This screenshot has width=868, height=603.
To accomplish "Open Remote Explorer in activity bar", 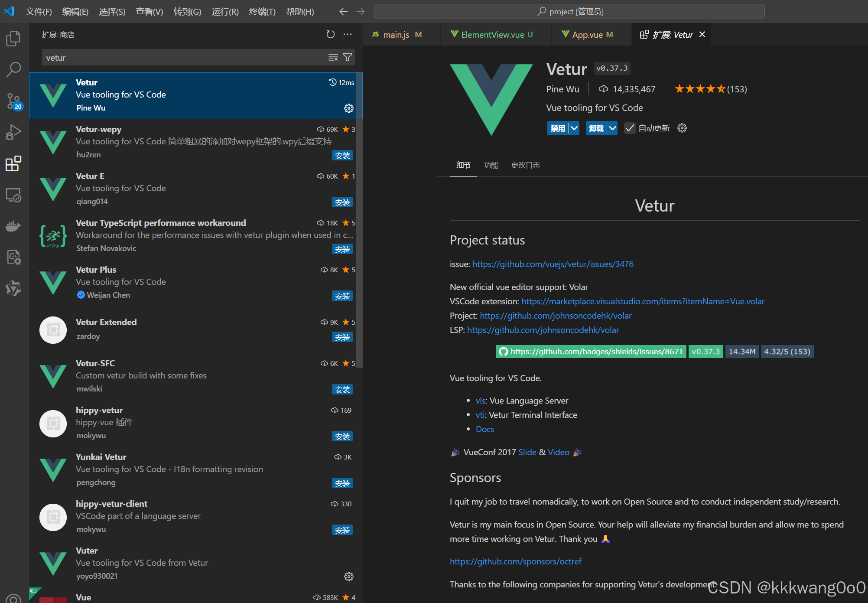I will pyautogui.click(x=13, y=195).
